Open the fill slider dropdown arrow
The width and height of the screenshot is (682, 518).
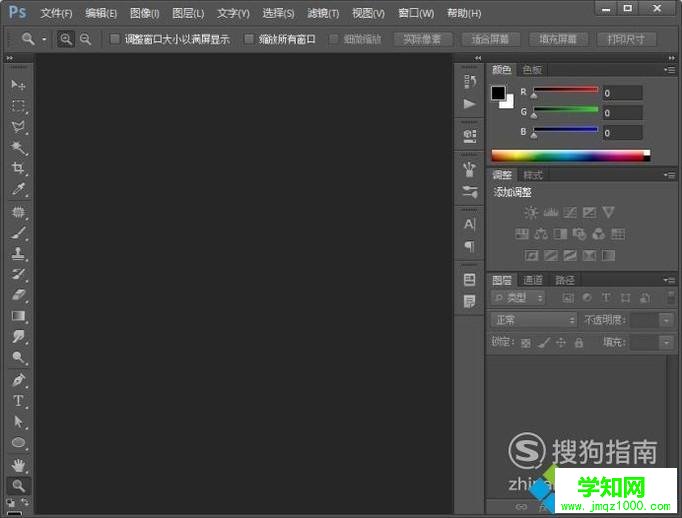tap(666, 343)
